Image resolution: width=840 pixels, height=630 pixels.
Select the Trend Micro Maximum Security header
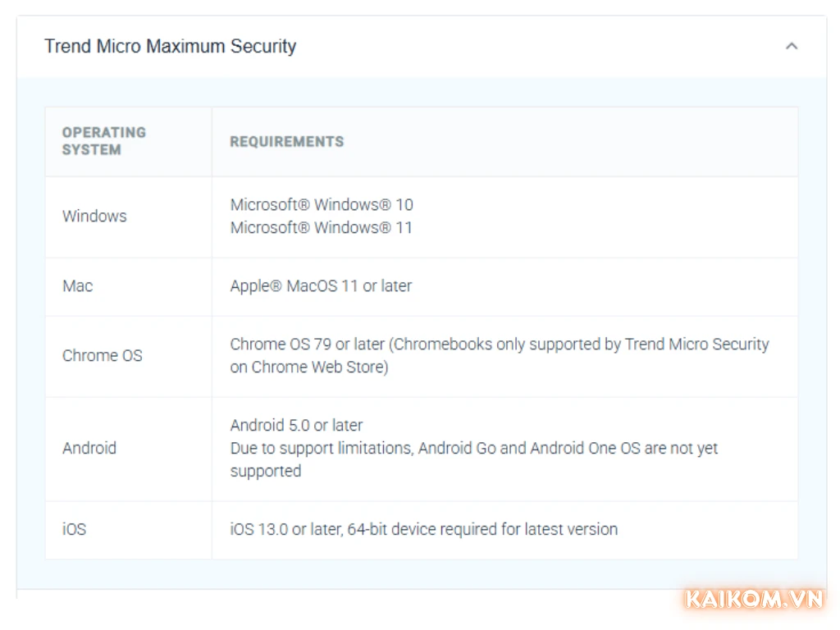[x=171, y=47]
